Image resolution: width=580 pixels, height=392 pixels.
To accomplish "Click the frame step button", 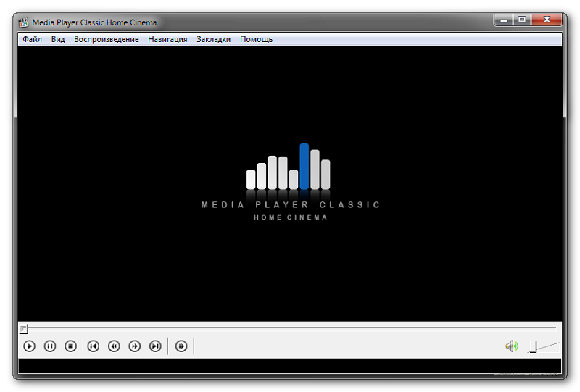I will pos(181,346).
